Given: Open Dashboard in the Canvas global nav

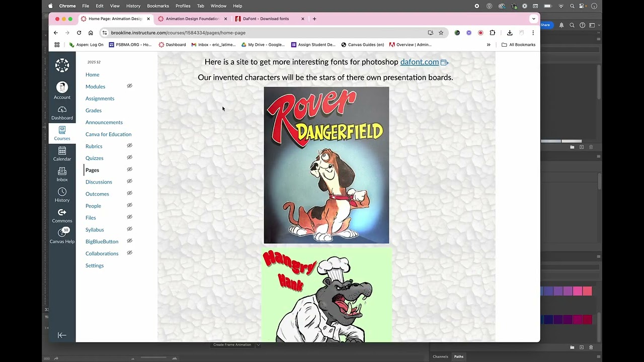Looking at the screenshot, I should 62,113.
